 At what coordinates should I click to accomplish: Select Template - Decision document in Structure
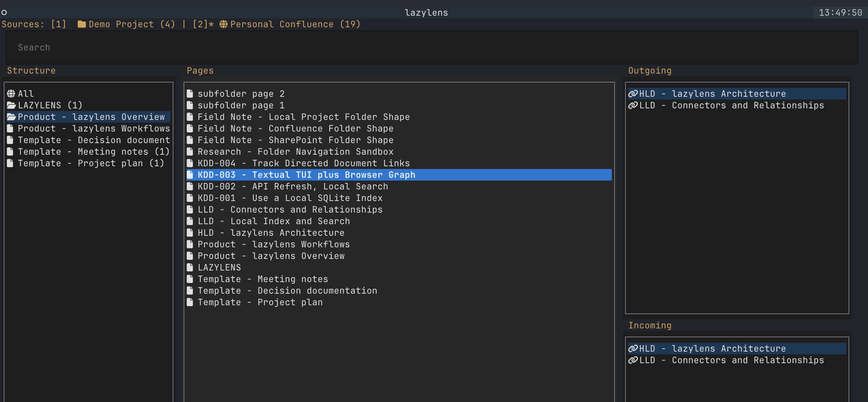(89, 140)
